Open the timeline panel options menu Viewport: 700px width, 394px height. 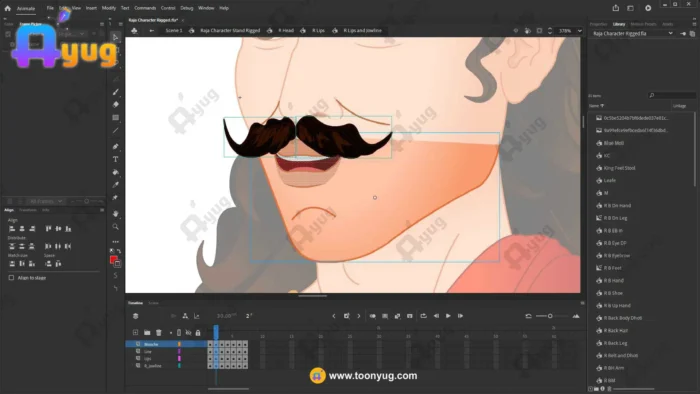tap(582, 303)
